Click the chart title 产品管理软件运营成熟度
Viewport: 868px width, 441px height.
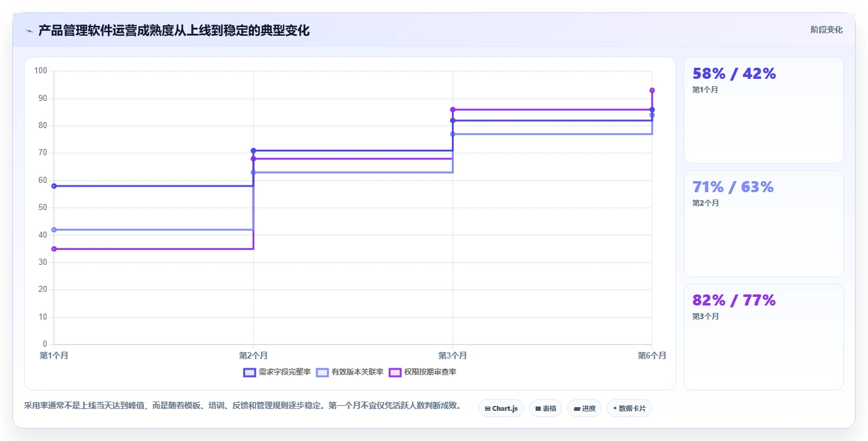[x=174, y=30]
